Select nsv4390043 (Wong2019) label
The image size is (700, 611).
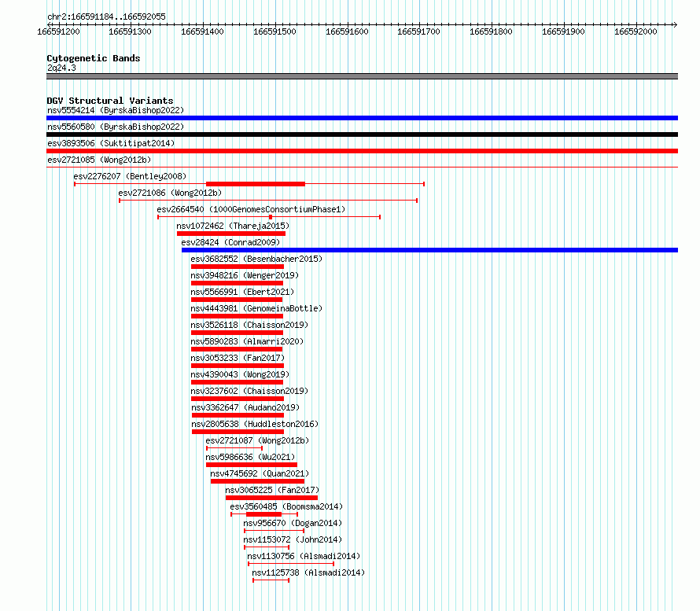pos(240,374)
